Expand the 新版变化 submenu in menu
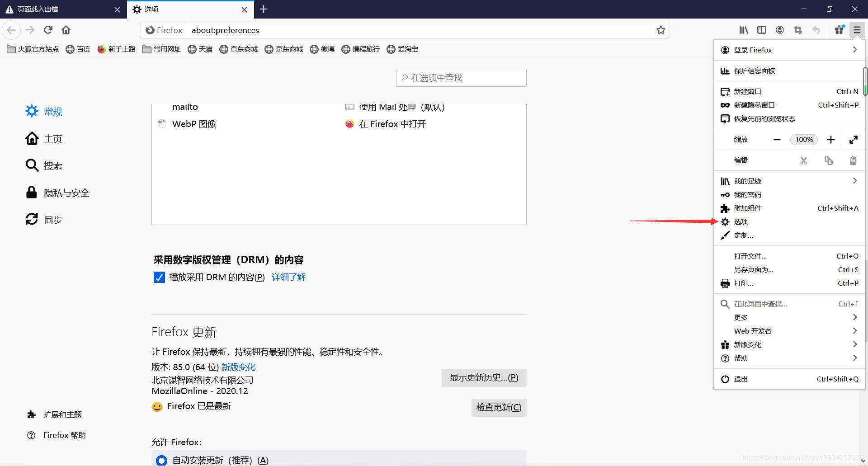The width and height of the screenshot is (868, 466). [789, 344]
